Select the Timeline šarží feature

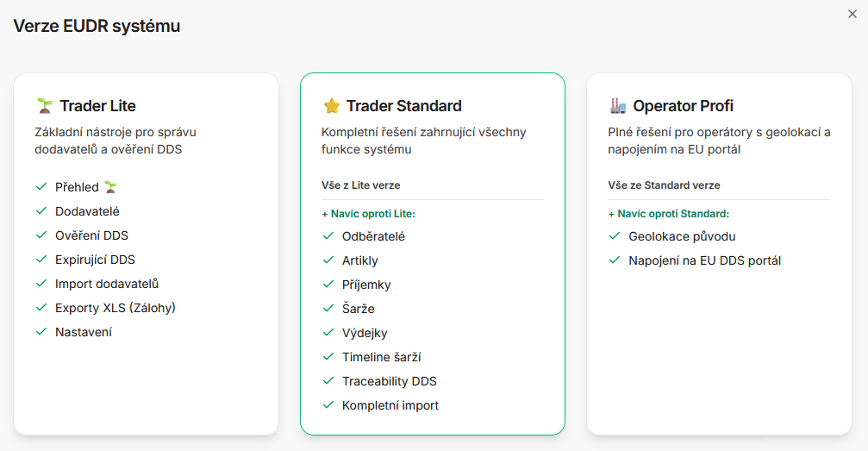tap(381, 357)
